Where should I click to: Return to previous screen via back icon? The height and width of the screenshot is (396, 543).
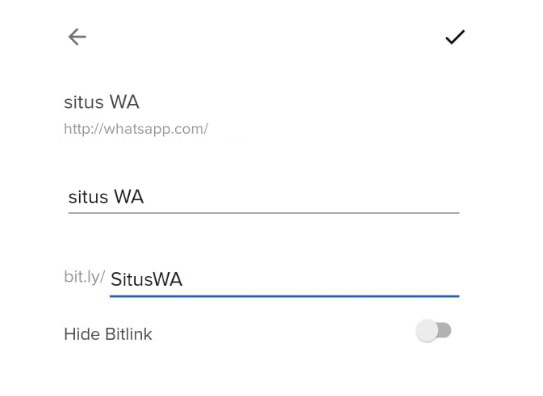(77, 37)
